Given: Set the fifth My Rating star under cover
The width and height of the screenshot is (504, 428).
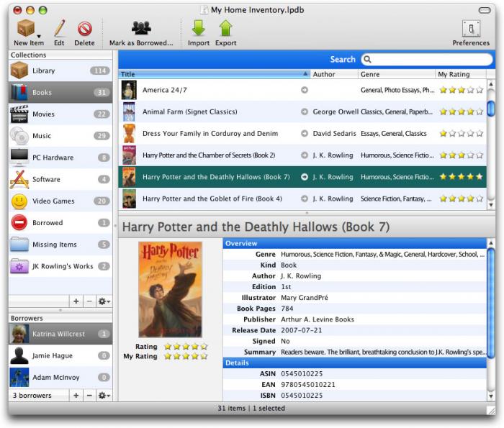Looking at the screenshot, I should point(204,356).
